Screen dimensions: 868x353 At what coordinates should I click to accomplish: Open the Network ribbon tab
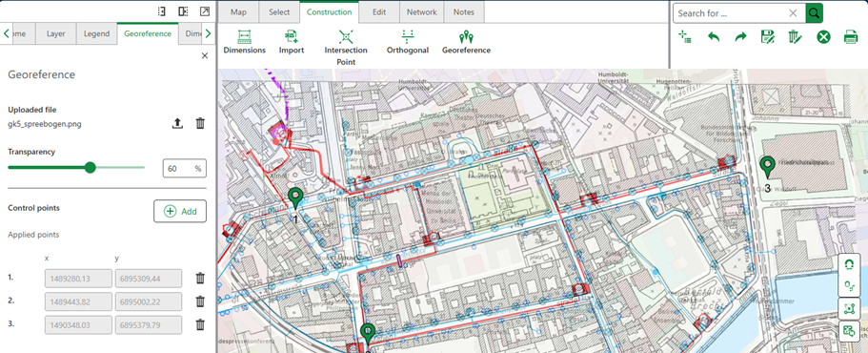(x=422, y=11)
